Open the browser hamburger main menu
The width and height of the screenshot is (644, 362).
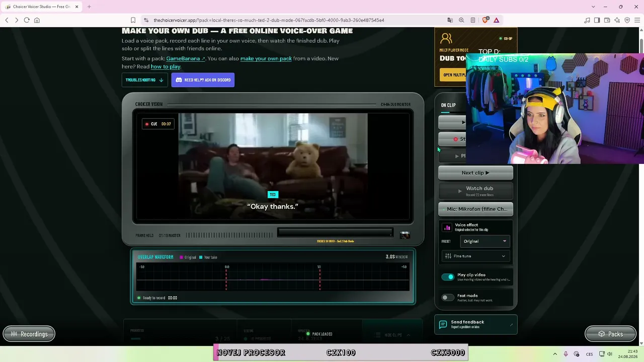click(637, 20)
